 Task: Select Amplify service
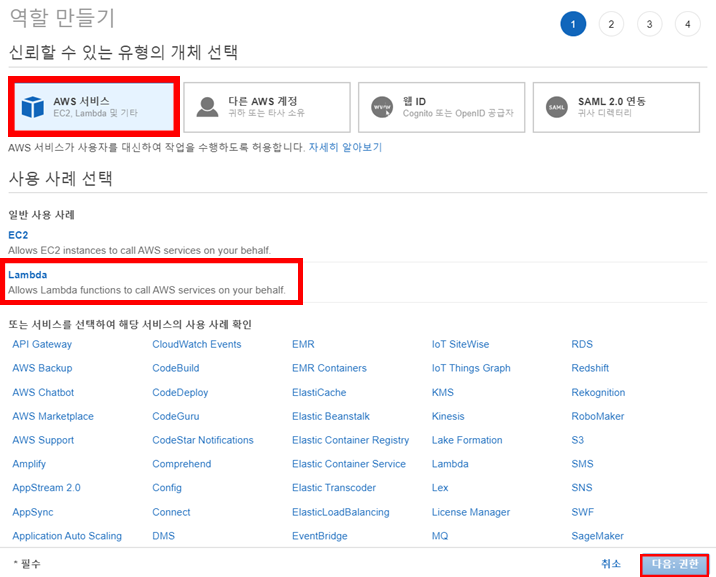click(x=29, y=464)
